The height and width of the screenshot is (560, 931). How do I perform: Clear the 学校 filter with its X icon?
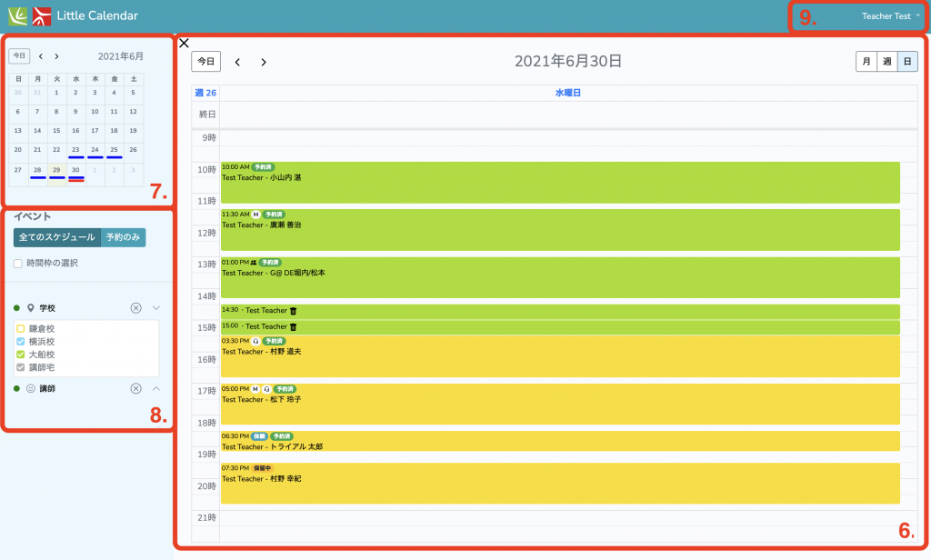[136, 308]
